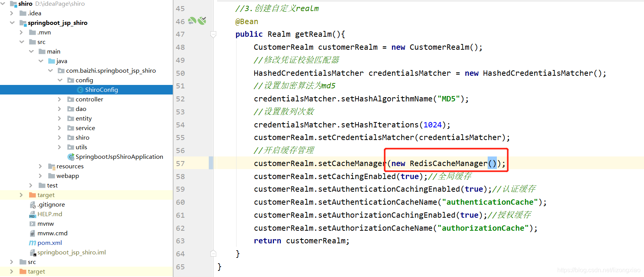Collapse the config package
Viewport: 644px width, 277px height.
pyautogui.click(x=60, y=80)
